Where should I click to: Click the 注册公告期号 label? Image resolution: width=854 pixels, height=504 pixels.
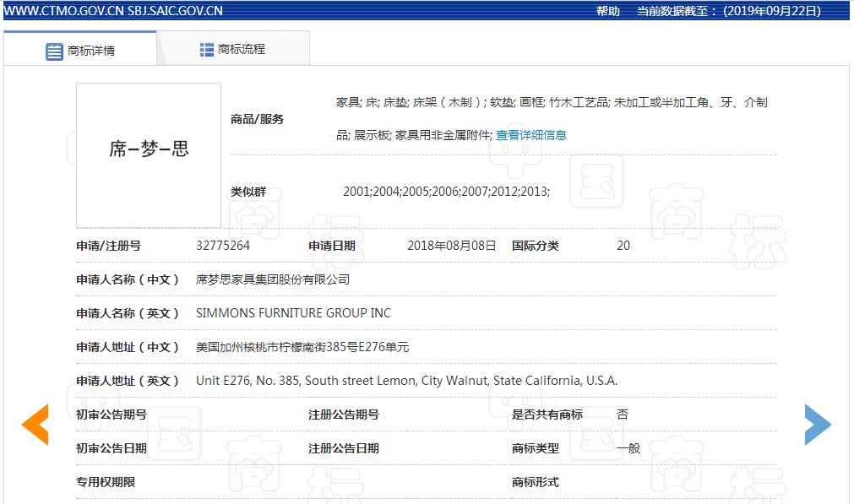pos(344,415)
